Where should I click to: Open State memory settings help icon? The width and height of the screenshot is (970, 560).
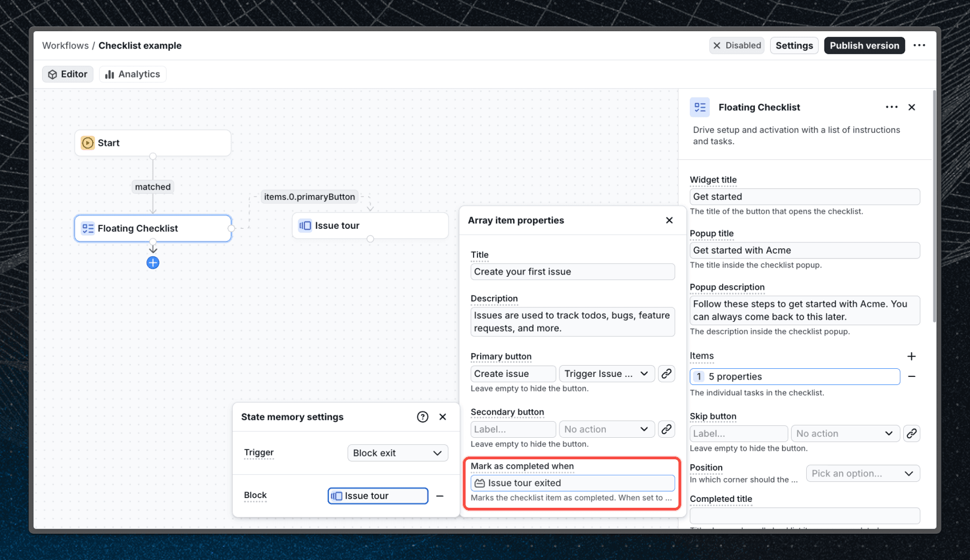click(x=422, y=417)
